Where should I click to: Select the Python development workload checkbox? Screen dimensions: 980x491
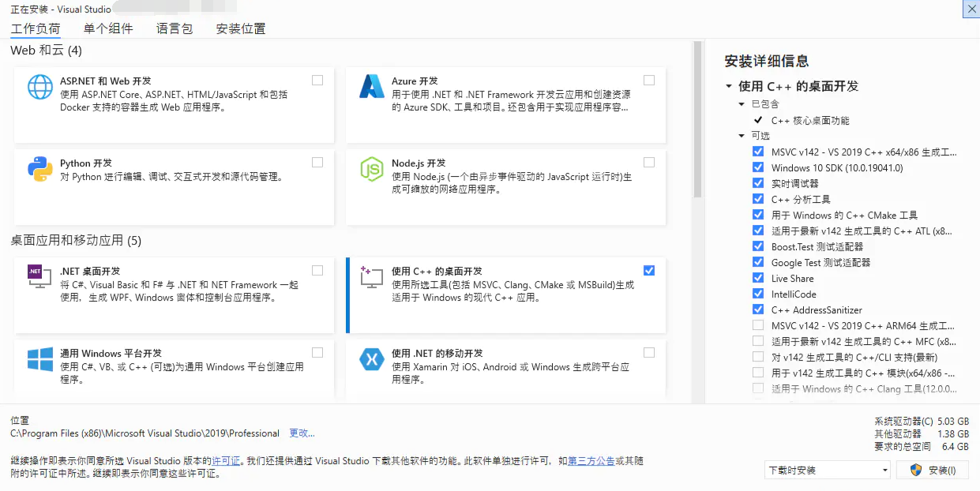pos(317,162)
